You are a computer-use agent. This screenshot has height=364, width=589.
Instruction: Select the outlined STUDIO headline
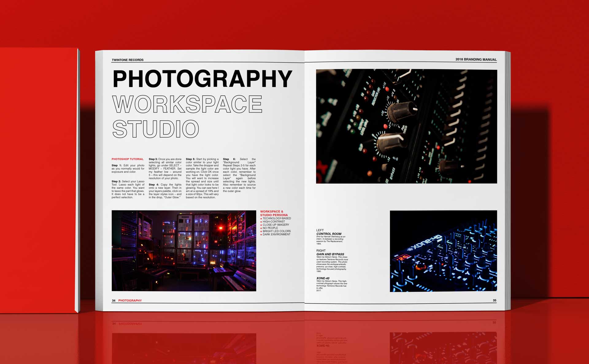pos(156,129)
